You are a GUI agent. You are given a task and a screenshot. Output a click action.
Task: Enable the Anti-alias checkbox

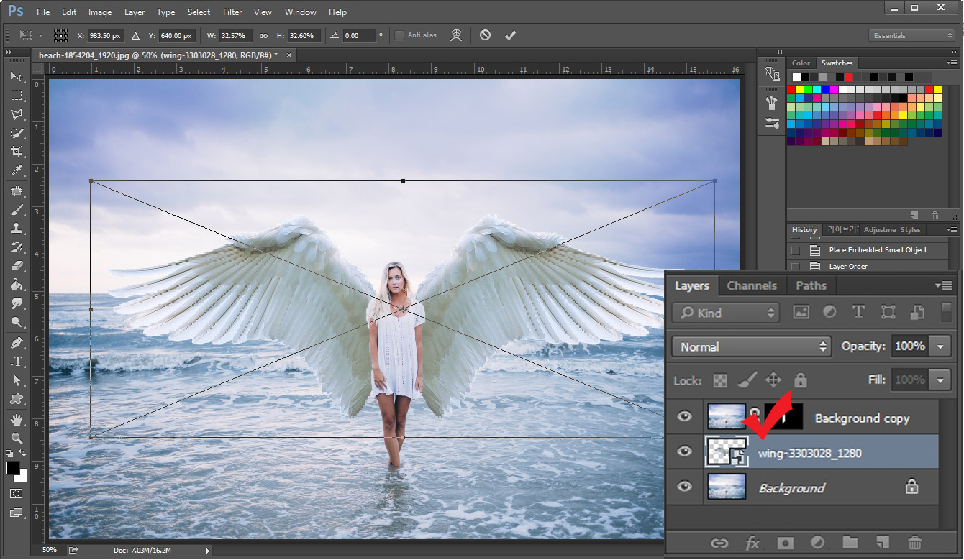tap(398, 35)
